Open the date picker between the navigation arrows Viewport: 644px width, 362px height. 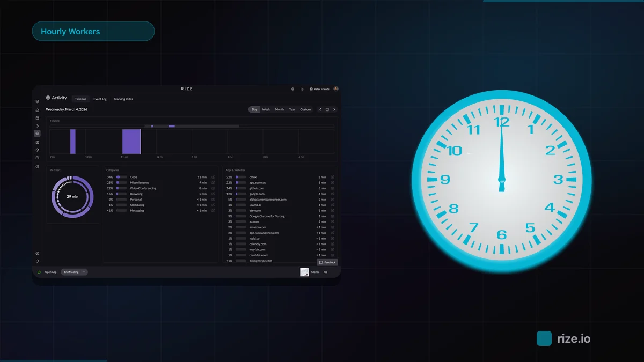click(x=327, y=109)
